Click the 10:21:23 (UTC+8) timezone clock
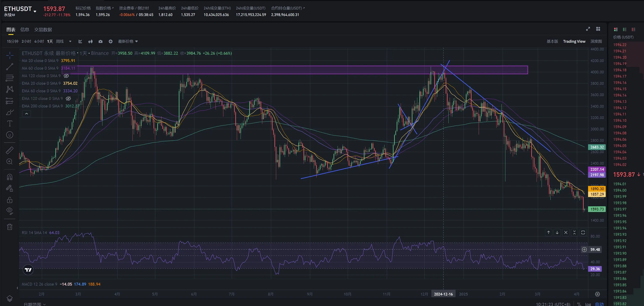The height and width of the screenshot is (306, 644). coord(553,304)
